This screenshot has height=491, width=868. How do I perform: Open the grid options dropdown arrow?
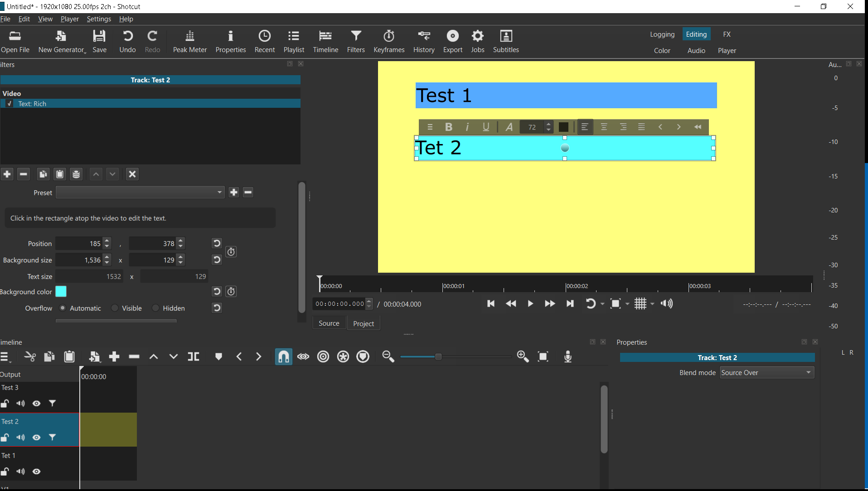tap(652, 304)
